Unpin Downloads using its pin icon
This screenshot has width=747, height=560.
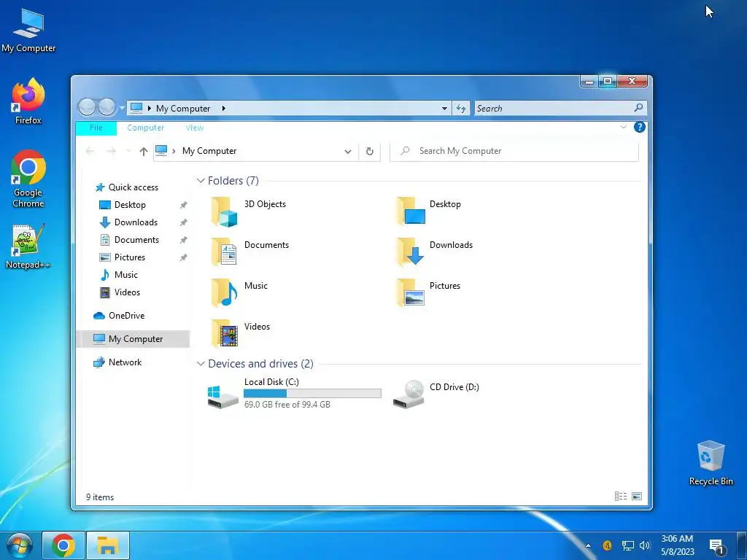(183, 222)
